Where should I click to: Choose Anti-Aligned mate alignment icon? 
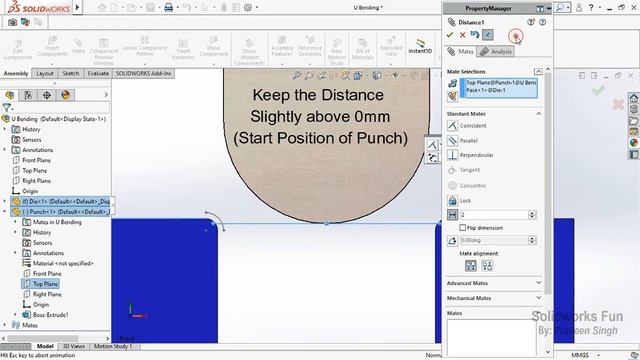(487, 266)
